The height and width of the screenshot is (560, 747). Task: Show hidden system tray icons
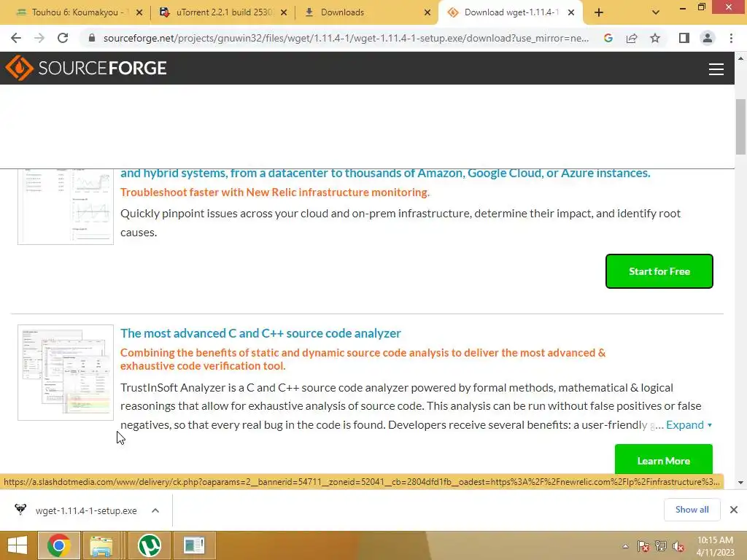click(625, 546)
